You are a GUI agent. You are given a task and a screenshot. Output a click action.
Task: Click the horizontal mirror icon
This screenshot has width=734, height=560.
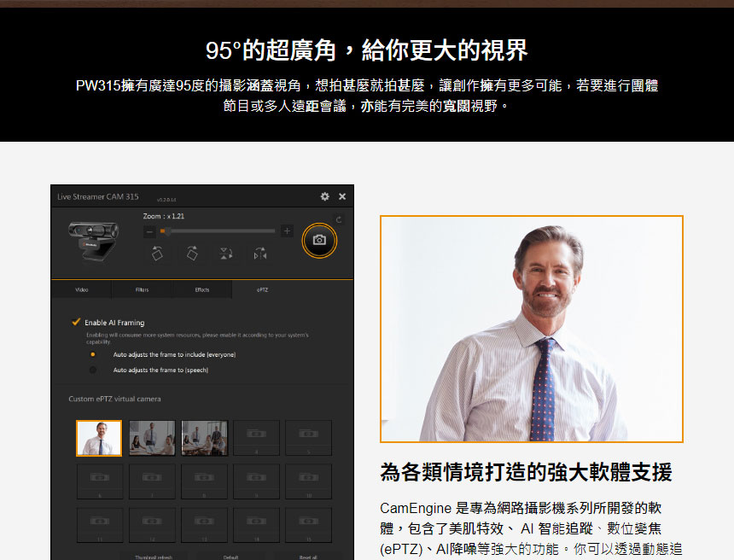tap(259, 252)
